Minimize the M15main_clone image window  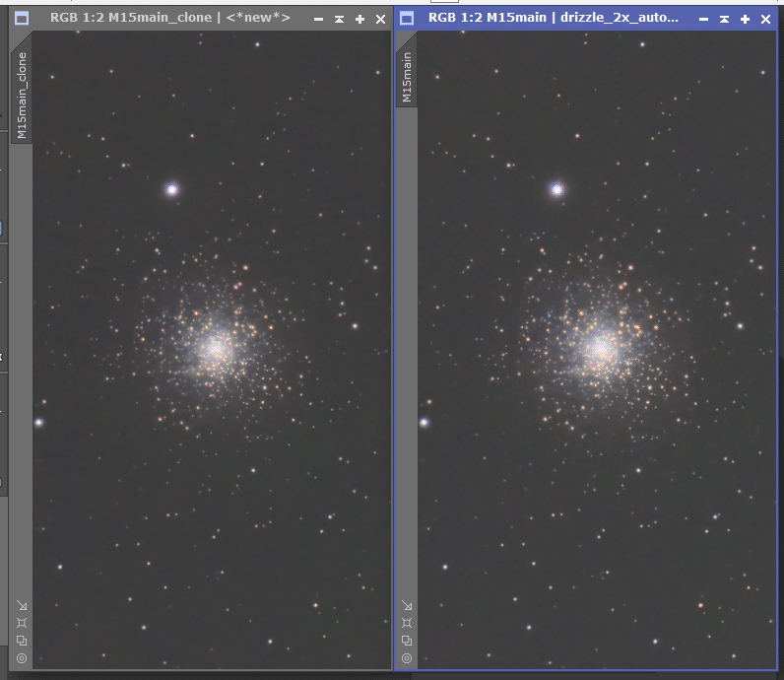318,20
